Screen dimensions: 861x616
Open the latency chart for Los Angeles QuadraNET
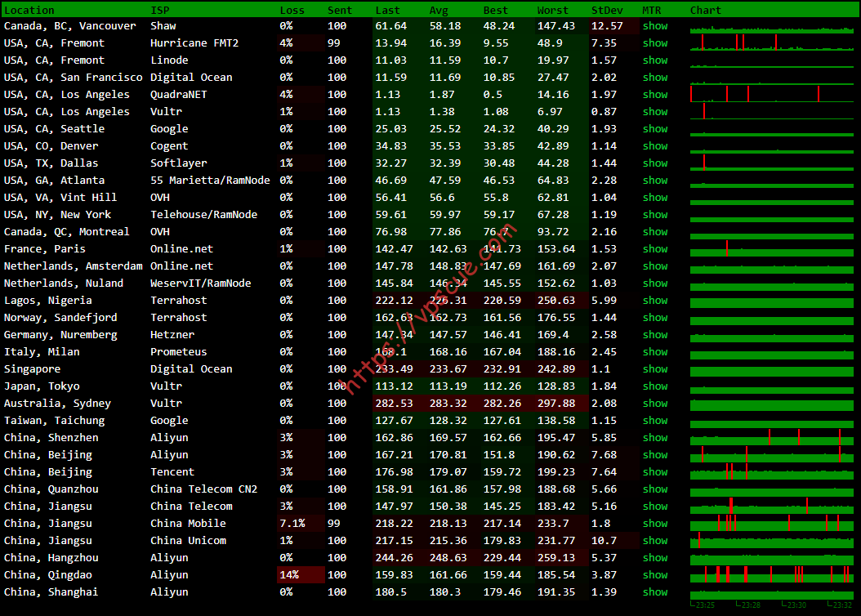[772, 95]
